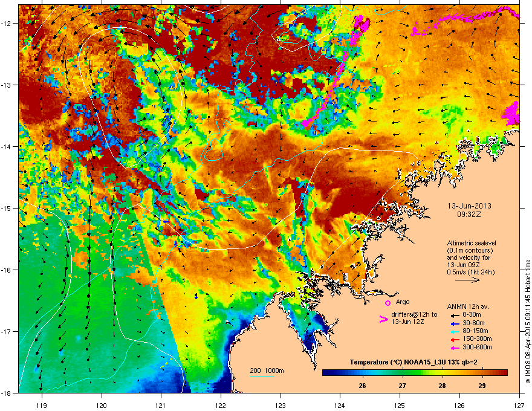Click the '-18' latitude axis label
This screenshot has height=411, width=532.
tap(6, 393)
